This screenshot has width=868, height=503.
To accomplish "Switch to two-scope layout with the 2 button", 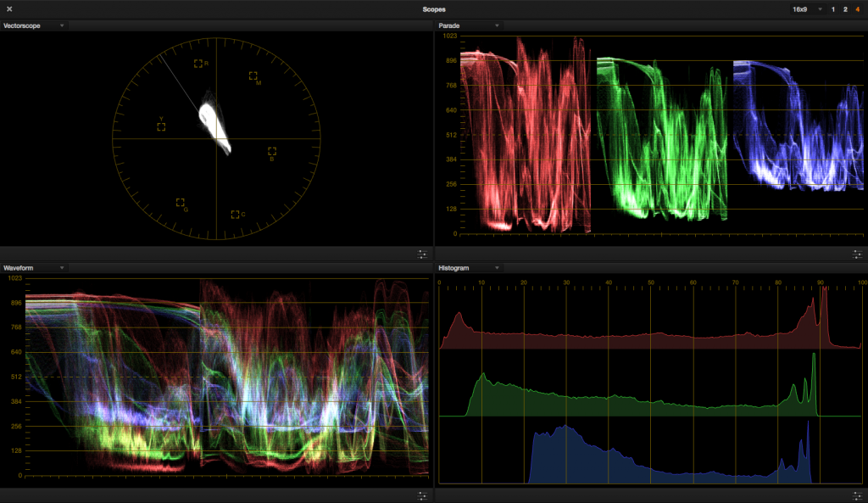I will 845,8.
